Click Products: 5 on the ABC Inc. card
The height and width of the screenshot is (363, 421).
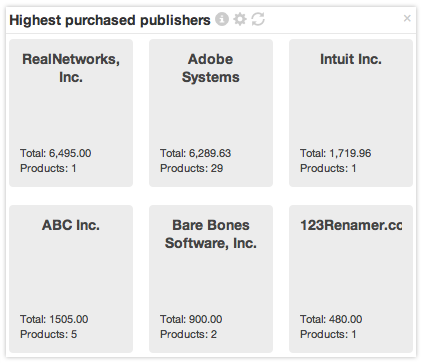[49, 334]
